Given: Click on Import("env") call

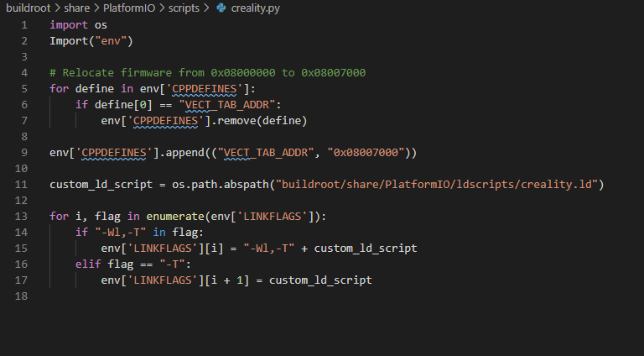Looking at the screenshot, I should [x=91, y=41].
